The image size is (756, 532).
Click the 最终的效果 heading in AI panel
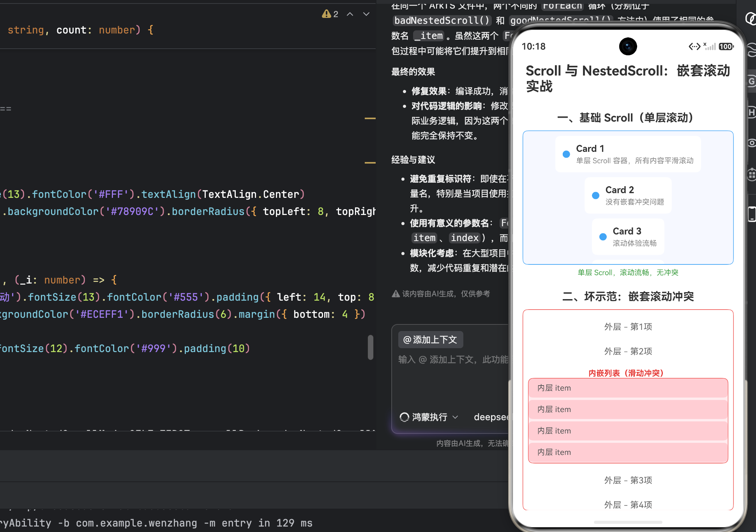[413, 72]
